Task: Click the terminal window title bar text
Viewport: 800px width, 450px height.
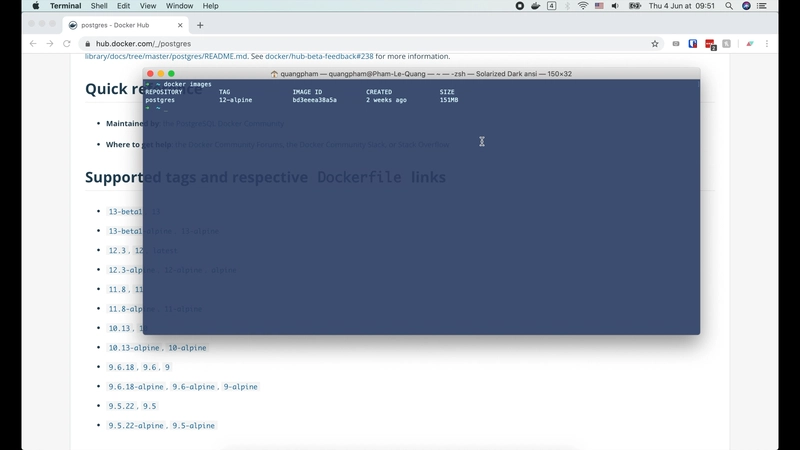Action: click(426, 74)
